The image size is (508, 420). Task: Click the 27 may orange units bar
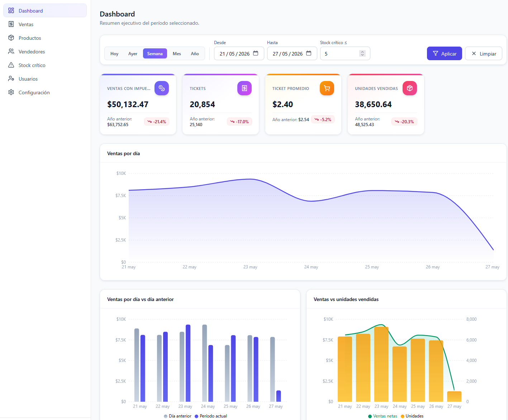pyautogui.click(x=454, y=396)
